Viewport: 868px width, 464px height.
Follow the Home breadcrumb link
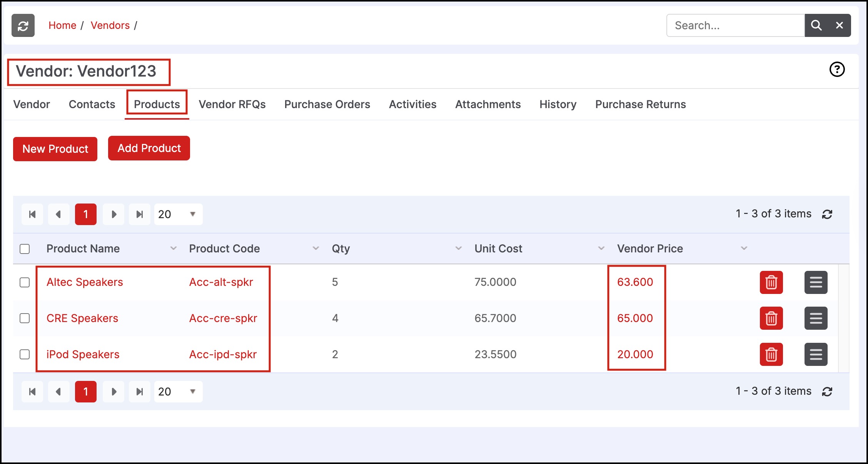[x=62, y=25]
